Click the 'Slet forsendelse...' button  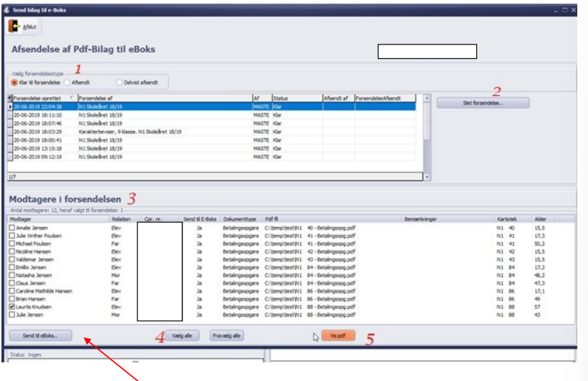click(x=483, y=102)
